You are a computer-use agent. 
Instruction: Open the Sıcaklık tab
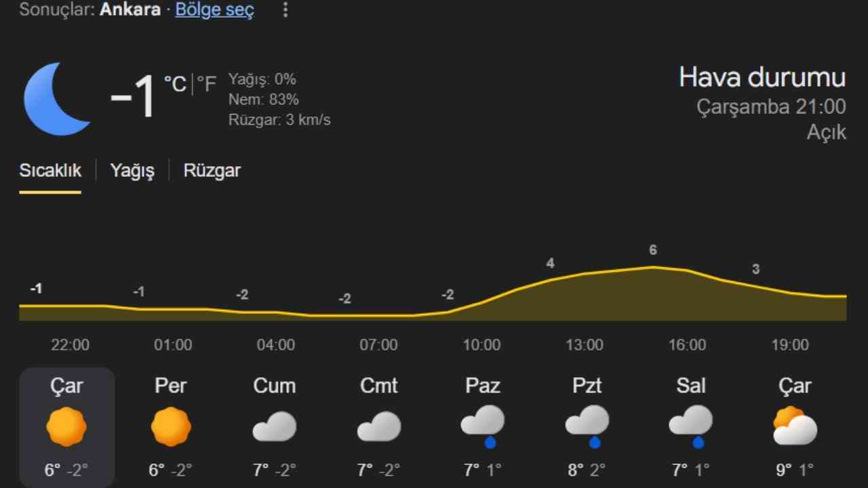point(50,171)
